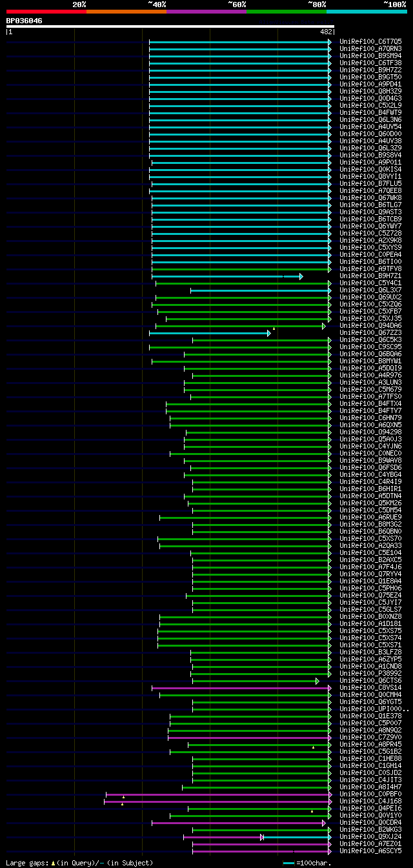Open the UniRef100_C9SC95 hit
413x868 pixels.
click(370, 347)
